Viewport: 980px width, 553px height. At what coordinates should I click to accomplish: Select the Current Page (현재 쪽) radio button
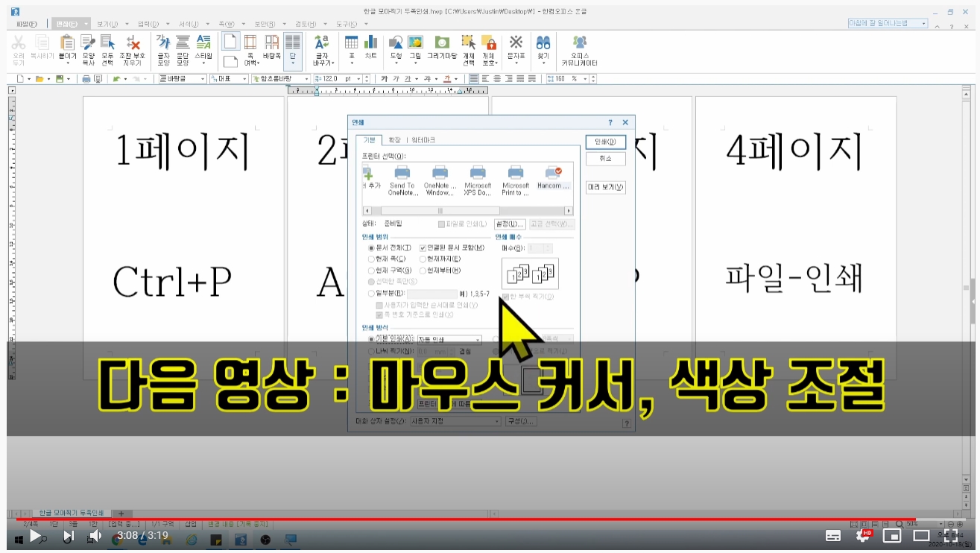point(371,259)
